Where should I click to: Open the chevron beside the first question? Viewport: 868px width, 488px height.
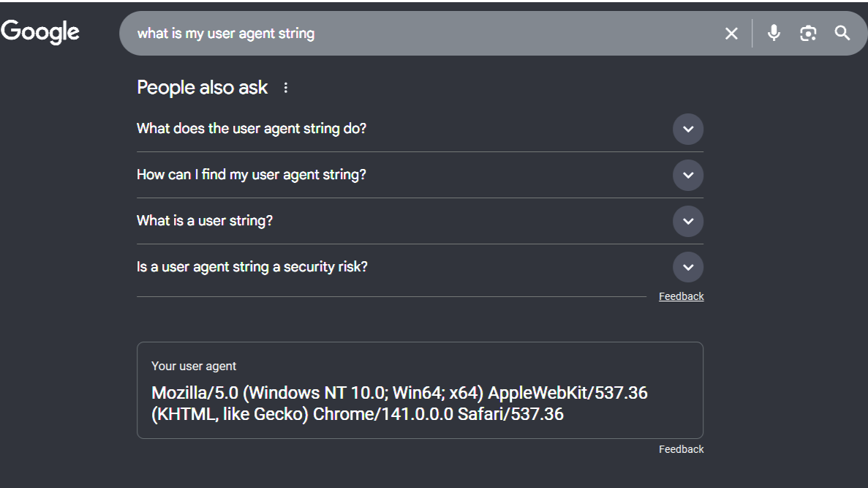click(x=687, y=129)
